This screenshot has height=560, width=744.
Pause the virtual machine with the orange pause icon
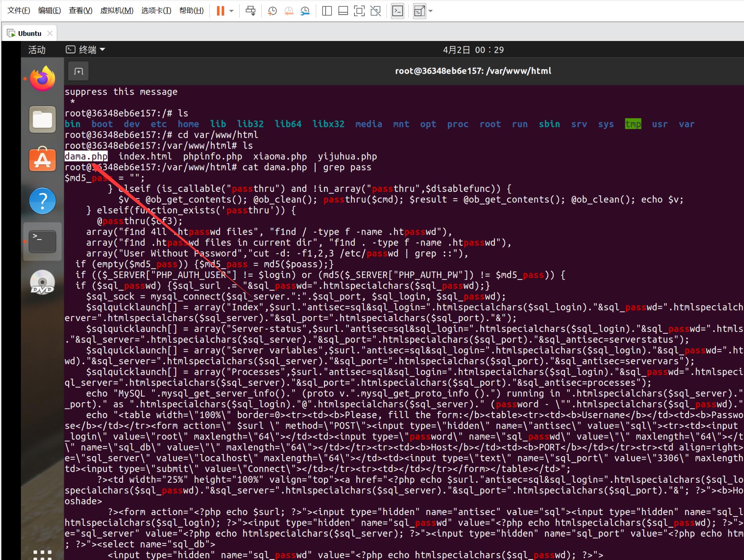(220, 11)
